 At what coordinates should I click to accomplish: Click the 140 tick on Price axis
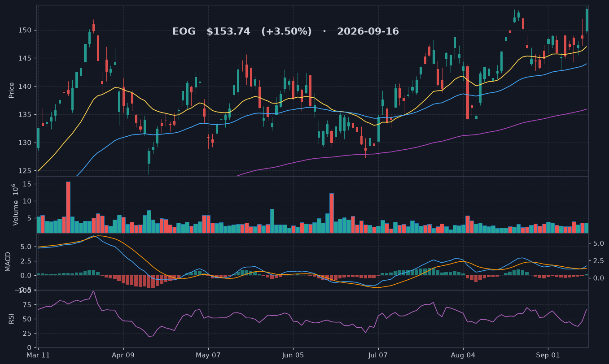click(25, 87)
